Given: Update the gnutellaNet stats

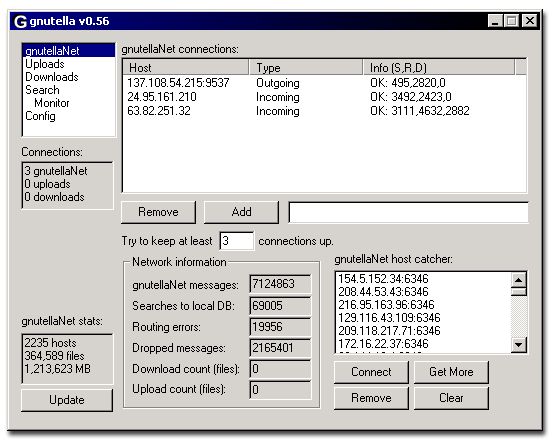Looking at the screenshot, I should click(67, 400).
